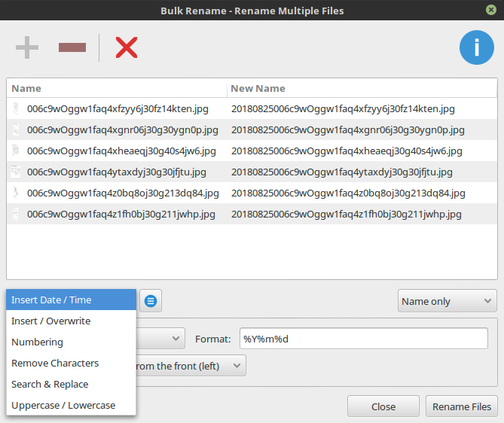This screenshot has height=423, width=504.
Task: Open the Name only dropdown
Action: pos(447,301)
